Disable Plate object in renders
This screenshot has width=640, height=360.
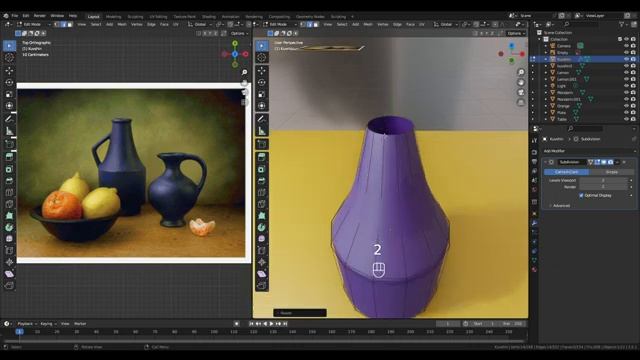pos(633,113)
